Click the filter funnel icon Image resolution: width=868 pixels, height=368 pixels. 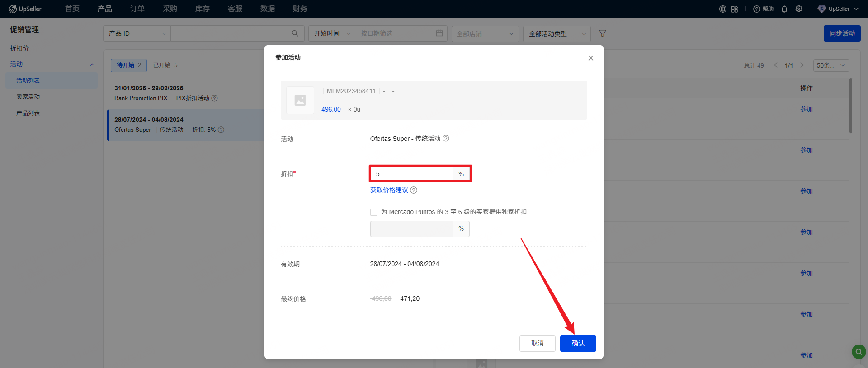[602, 33]
